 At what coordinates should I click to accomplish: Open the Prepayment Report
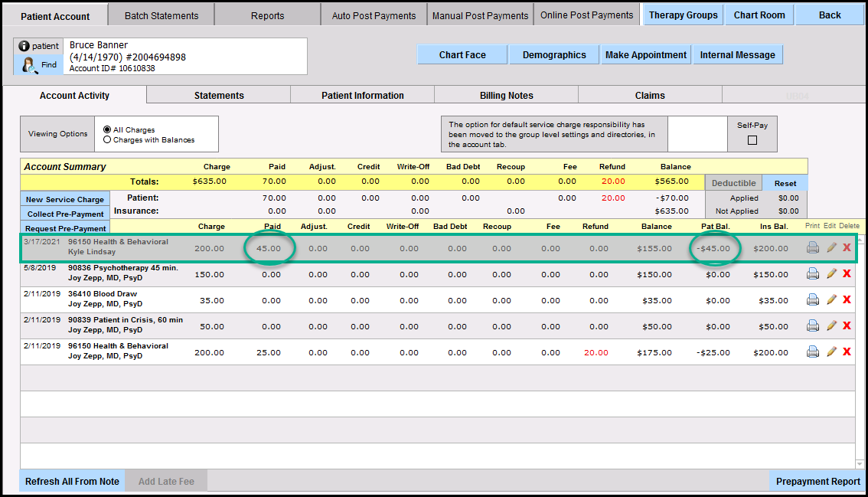click(818, 482)
